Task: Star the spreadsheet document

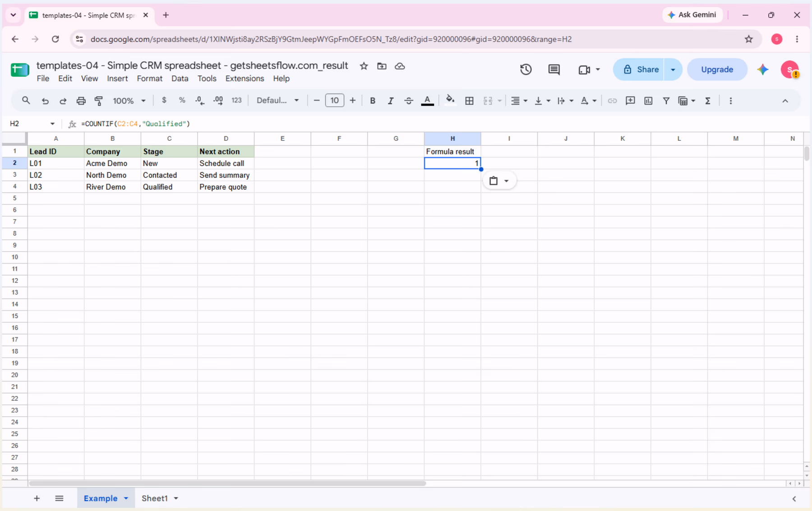Action: tap(364, 66)
